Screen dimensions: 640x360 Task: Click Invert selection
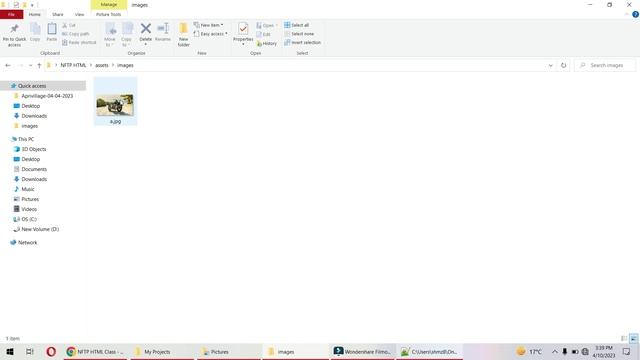coord(302,42)
